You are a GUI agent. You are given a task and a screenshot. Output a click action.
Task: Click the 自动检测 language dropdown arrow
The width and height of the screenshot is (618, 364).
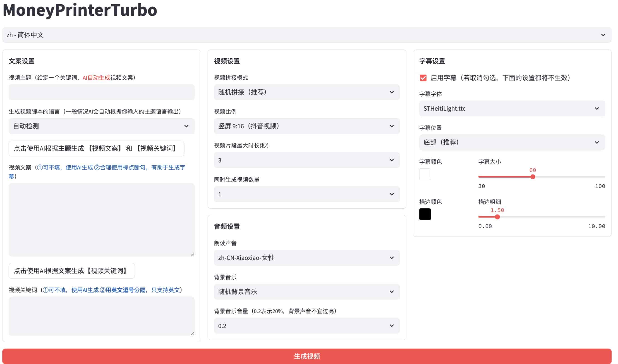(x=186, y=126)
